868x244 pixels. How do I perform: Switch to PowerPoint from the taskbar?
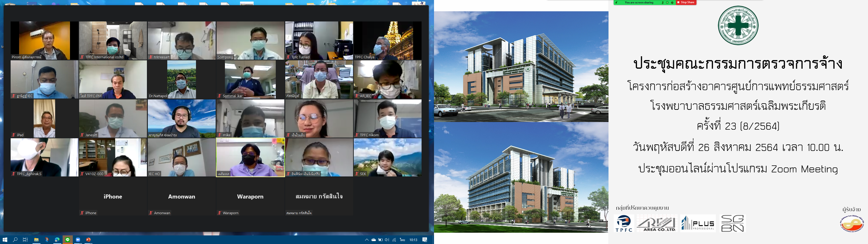pos(88,240)
